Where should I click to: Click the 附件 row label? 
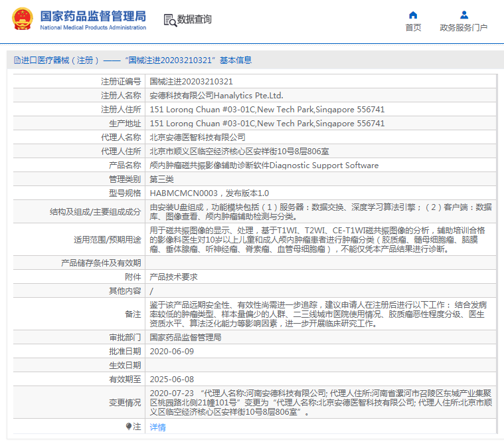click(133, 277)
